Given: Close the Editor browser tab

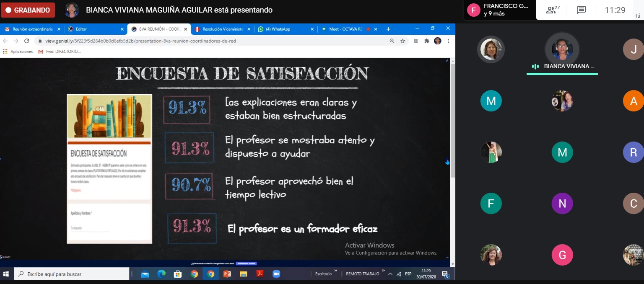Looking at the screenshot, I should coord(122,29).
